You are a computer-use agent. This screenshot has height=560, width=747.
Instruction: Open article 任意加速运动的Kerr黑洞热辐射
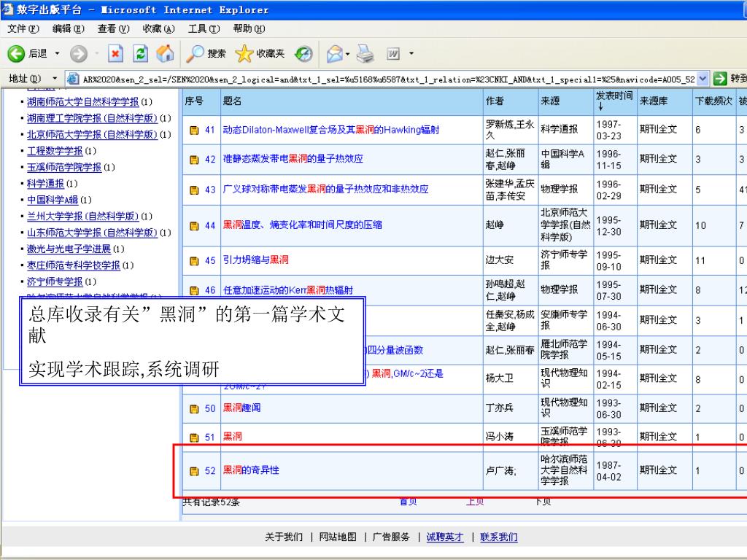(288, 290)
